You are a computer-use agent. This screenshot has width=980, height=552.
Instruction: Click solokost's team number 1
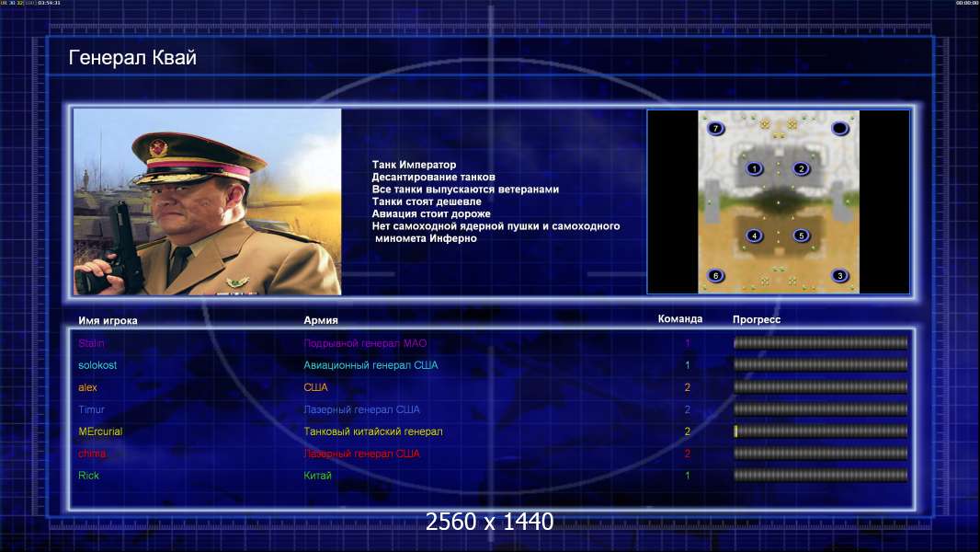pos(687,365)
